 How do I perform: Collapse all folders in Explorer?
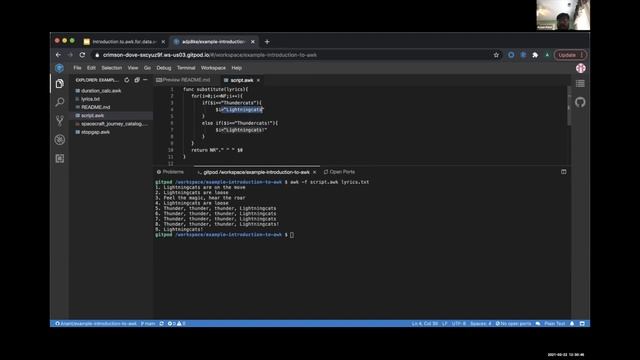tap(137, 80)
